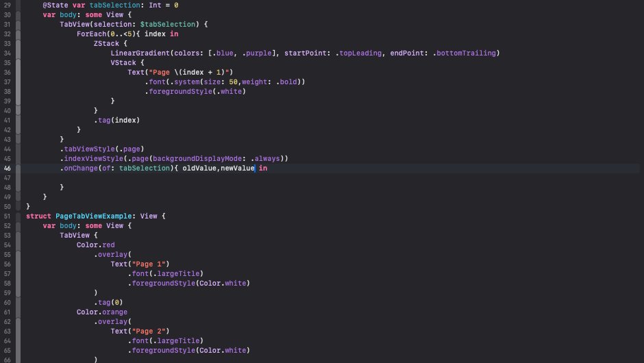The width and height of the screenshot is (644, 363).
Task: Click the .system font call on line 37
Action: pos(184,82)
